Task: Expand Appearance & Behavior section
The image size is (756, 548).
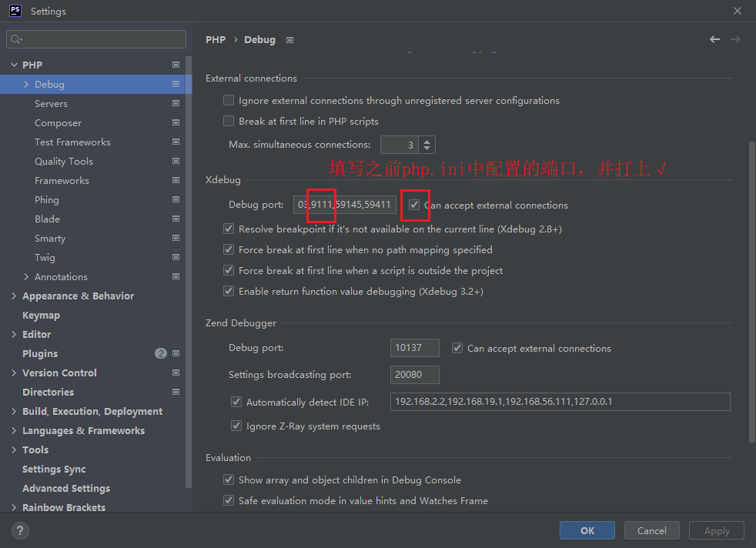Action: tap(14, 296)
